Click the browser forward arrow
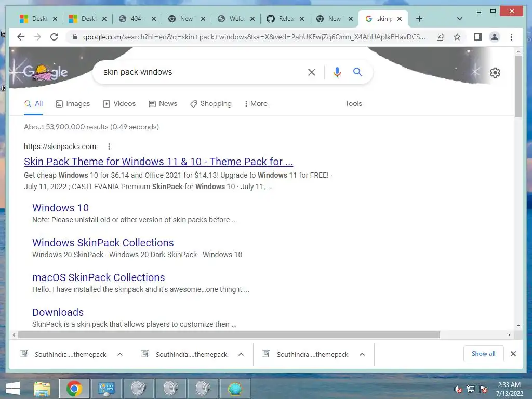This screenshot has width=532, height=399. 37,37
